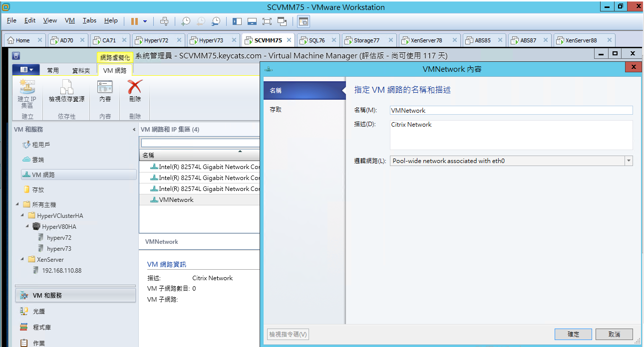
Task: Open the blue application menu button
Action: [26, 70]
